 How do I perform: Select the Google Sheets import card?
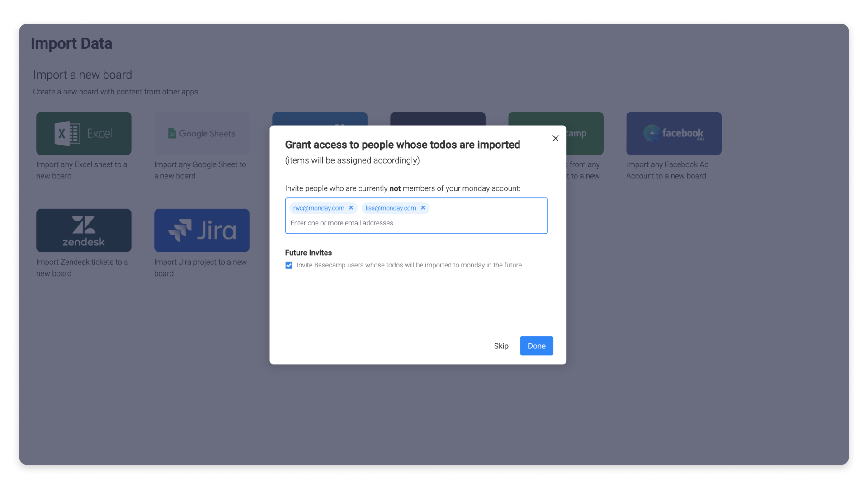(x=202, y=133)
